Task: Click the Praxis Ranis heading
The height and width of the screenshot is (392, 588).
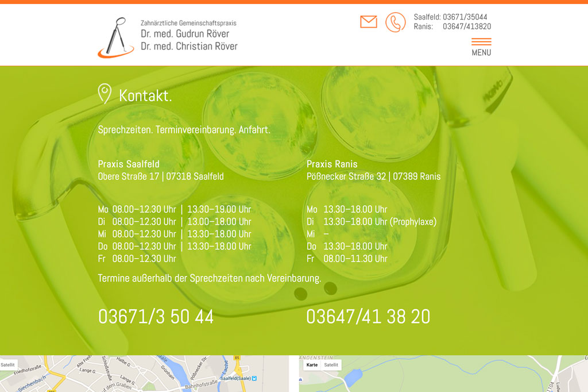Action: click(332, 164)
